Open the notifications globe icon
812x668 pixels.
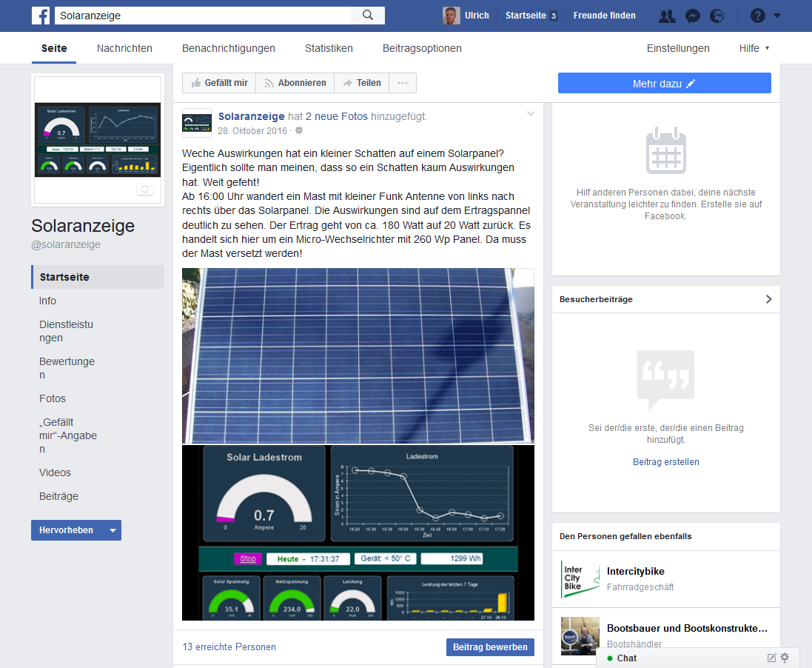(x=717, y=16)
